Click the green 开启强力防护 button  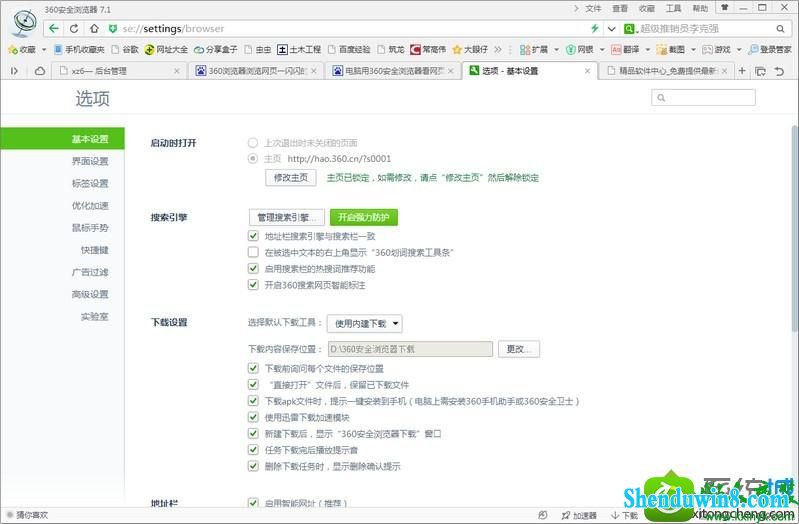click(x=364, y=217)
